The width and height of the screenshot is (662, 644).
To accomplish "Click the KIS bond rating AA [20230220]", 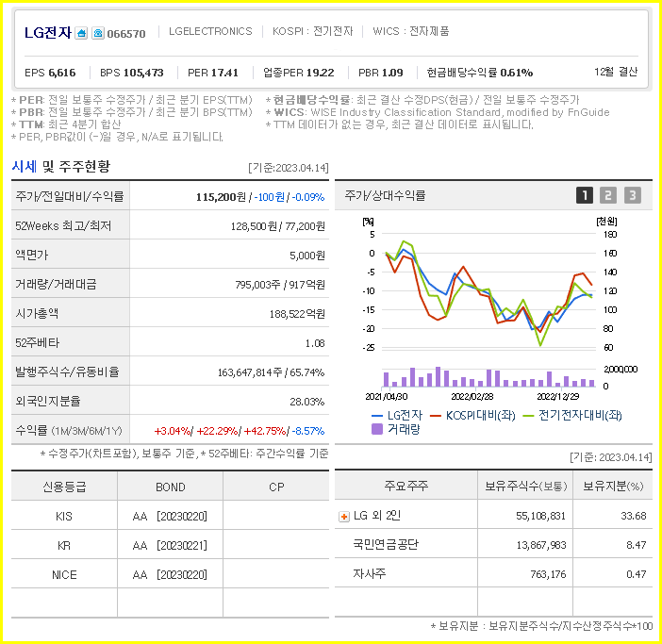I will 170,516.
